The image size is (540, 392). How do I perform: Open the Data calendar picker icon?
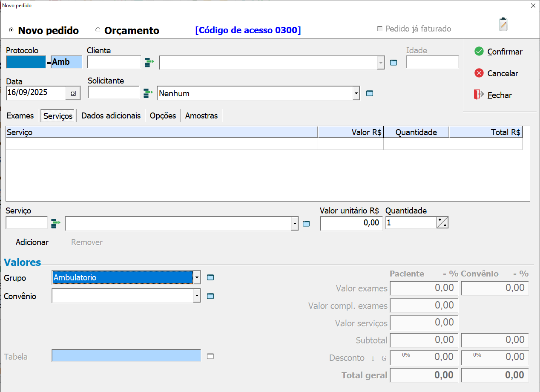click(x=72, y=93)
